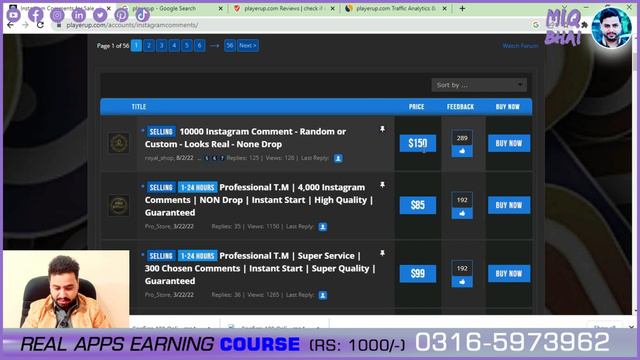Go to page 3 in pagination
Image resolution: width=640 pixels, height=360 pixels.
tap(162, 45)
